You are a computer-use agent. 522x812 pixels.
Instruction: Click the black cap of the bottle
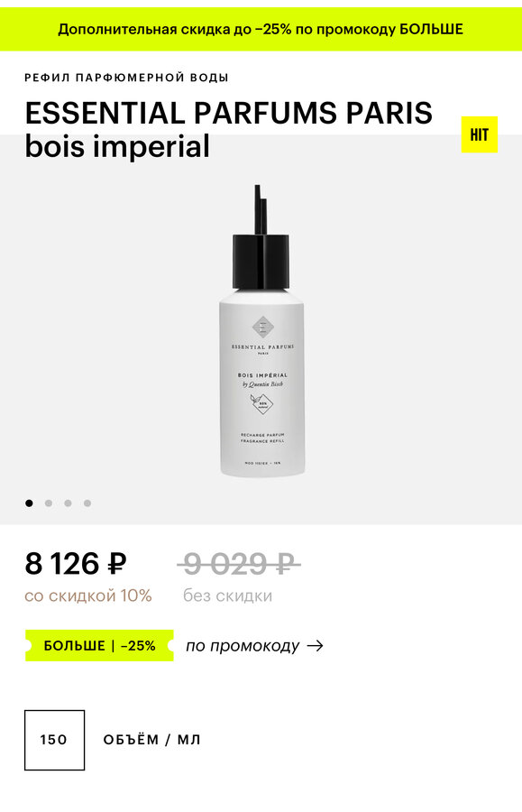(x=261, y=262)
